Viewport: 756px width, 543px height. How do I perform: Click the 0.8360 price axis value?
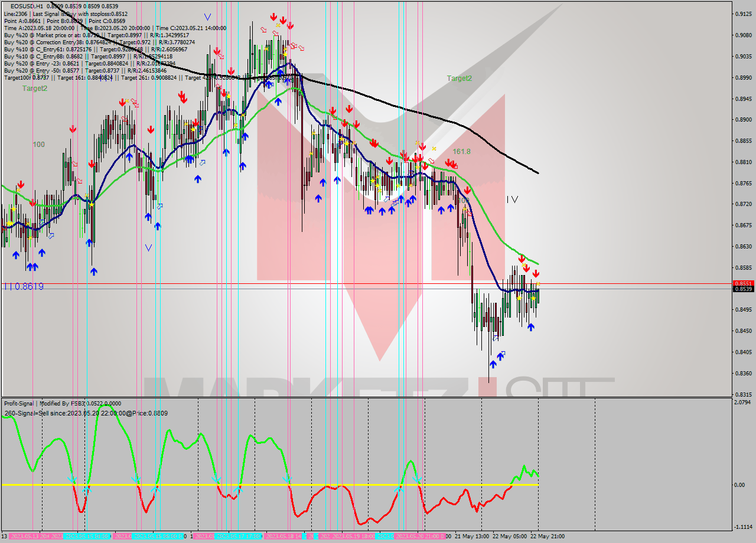(x=743, y=374)
